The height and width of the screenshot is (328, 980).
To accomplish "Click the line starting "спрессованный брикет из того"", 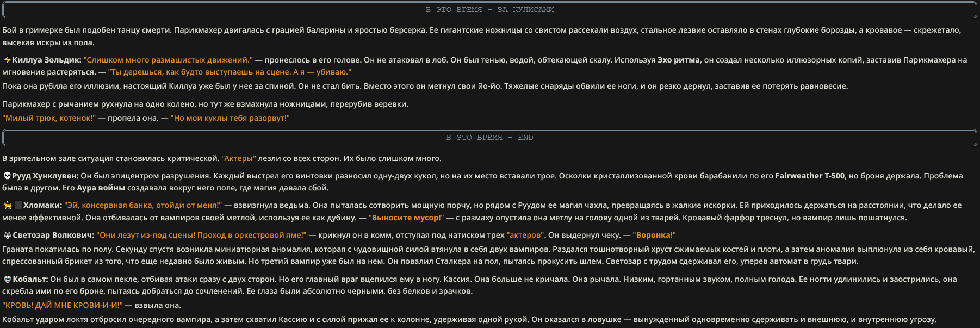I will (x=430, y=262).
